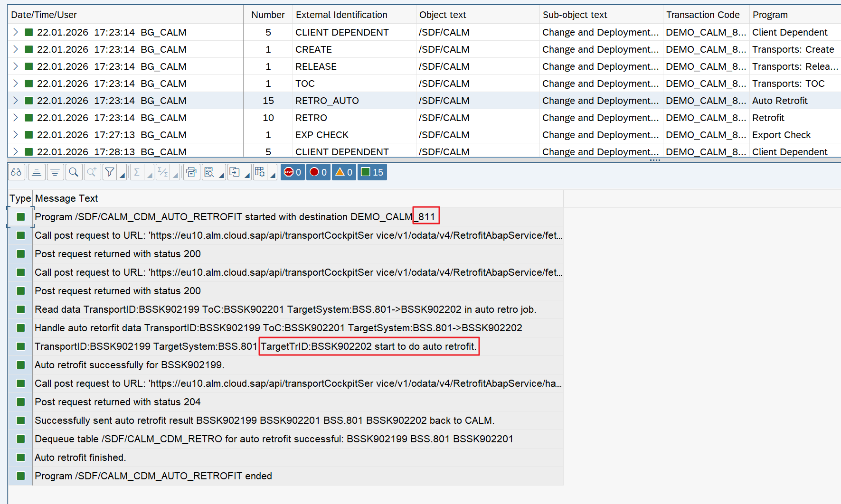Viewport: 841px width, 504px height.
Task: Click the Export icon in toolbar
Action: [x=235, y=172]
